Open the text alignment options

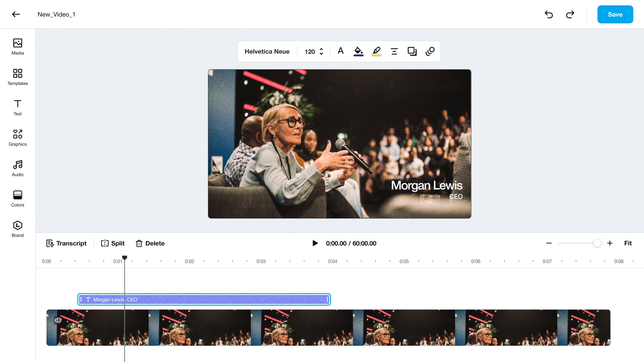coord(394,51)
